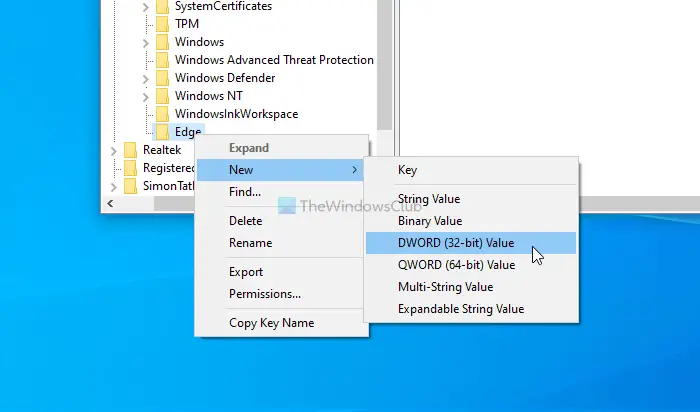Click the Windows Advanced Threat Protection folder icon
This screenshot has width=700, height=412.
click(162, 60)
